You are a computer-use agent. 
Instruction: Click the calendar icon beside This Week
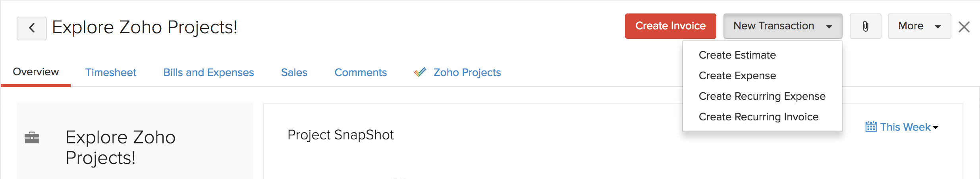click(871, 127)
